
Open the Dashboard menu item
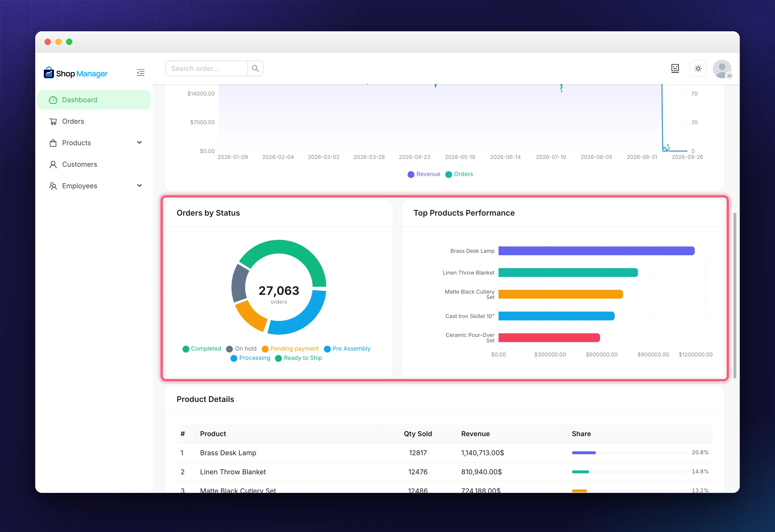pos(94,100)
